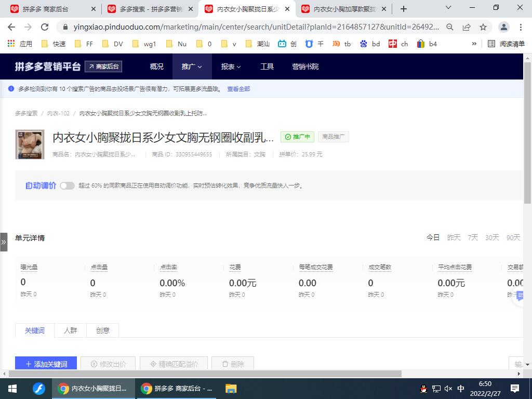Select 90天 date range
This screenshot has height=399, width=532.
(x=513, y=237)
